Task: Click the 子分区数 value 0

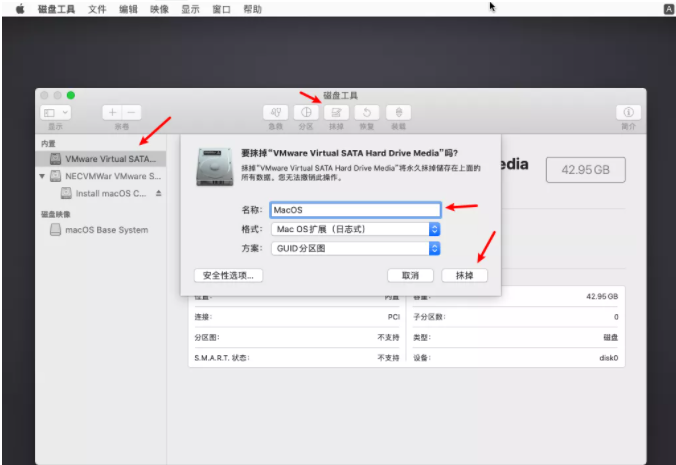Action: [616, 317]
